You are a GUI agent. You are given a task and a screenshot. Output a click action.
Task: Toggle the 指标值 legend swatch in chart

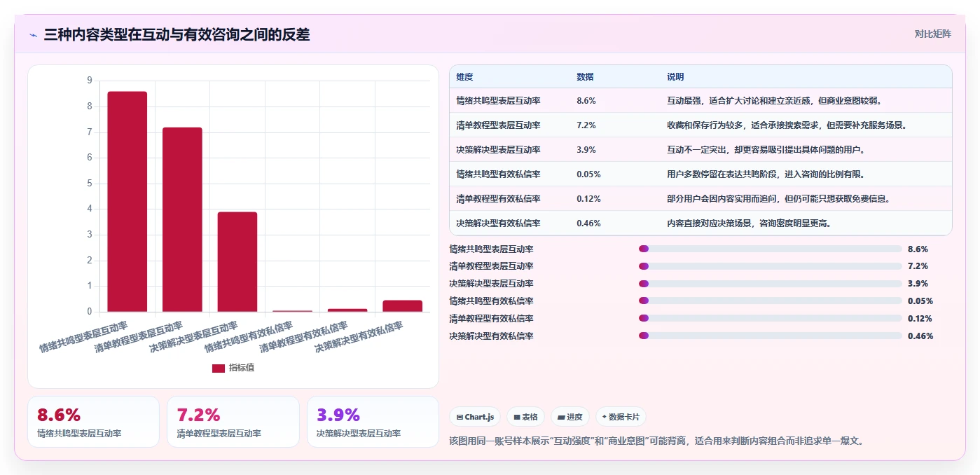pos(219,368)
